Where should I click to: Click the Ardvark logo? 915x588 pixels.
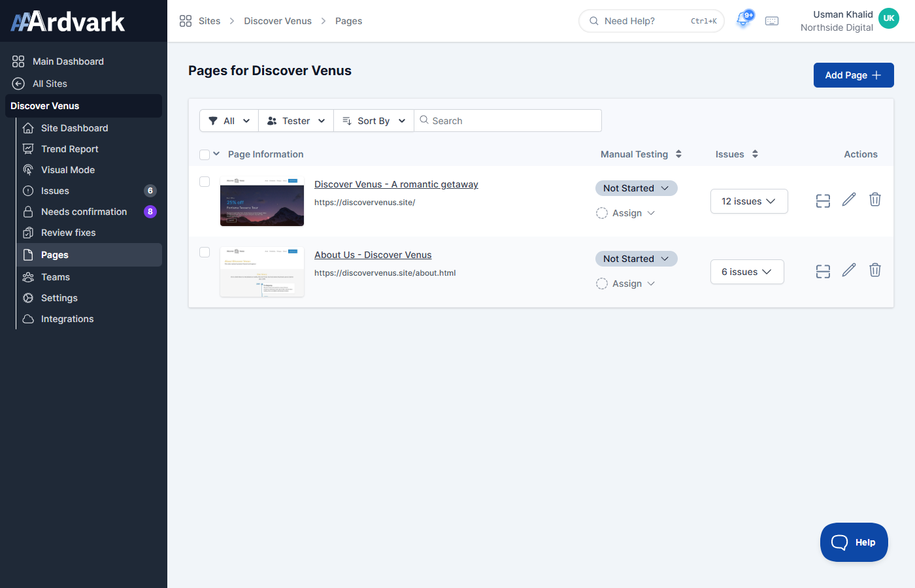click(68, 22)
